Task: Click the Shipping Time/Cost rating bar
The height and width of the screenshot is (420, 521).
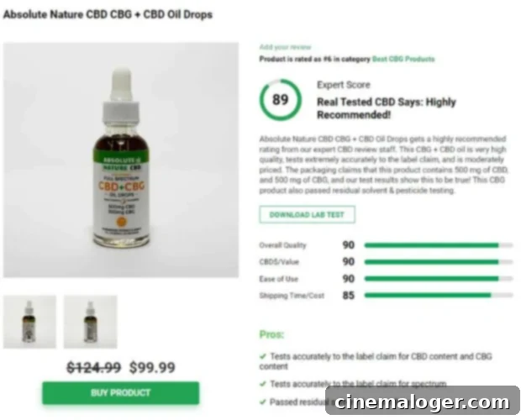Action: coord(439,295)
